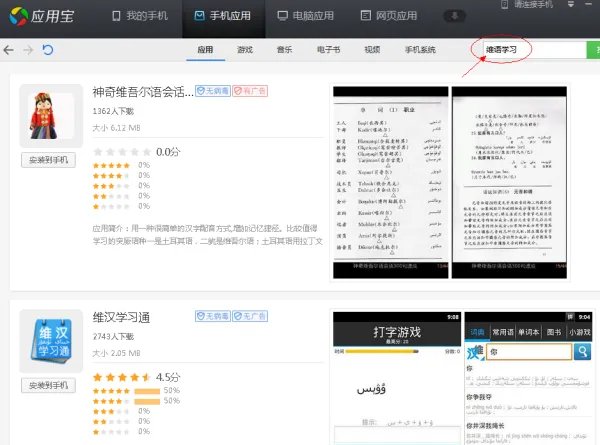Viewport: 600px width, 445px height.
Task: Select the 游戏 category tab
Action: coord(245,50)
